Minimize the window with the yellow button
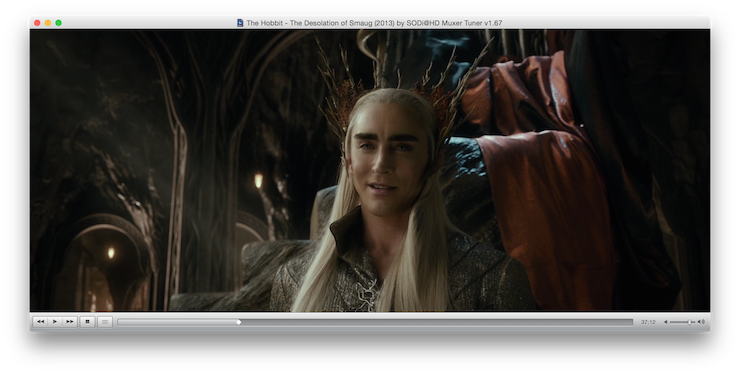The image size is (740, 374). coord(48,23)
